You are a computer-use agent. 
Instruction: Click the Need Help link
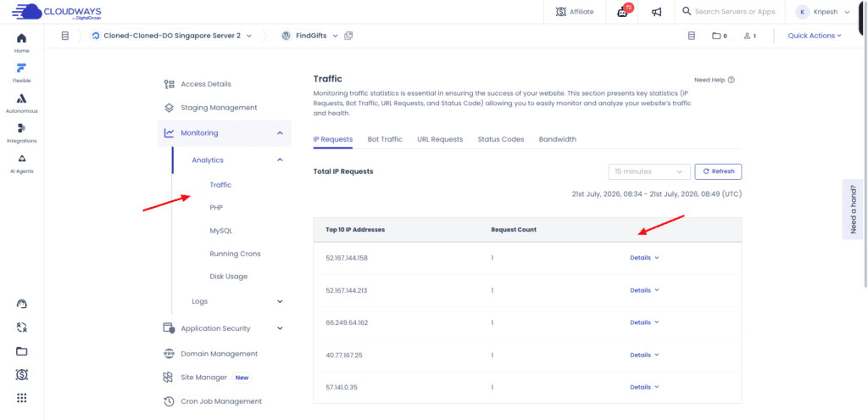click(x=709, y=80)
